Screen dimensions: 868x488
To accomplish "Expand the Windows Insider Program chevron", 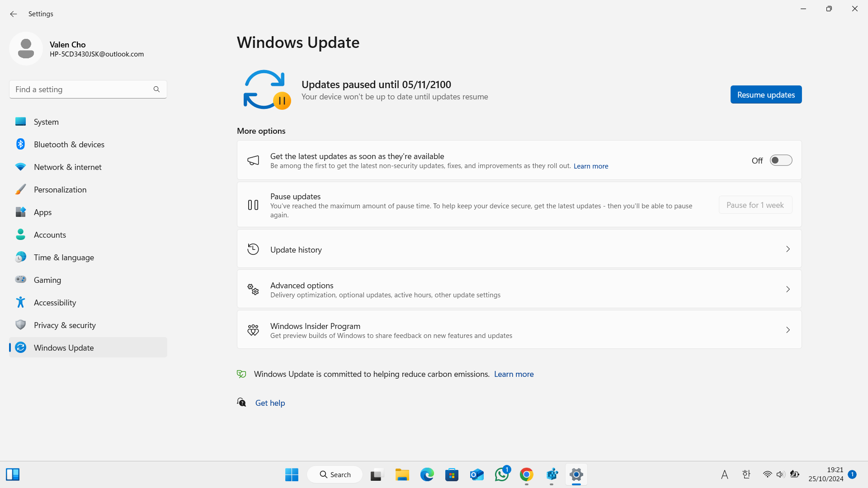I will [x=788, y=330].
